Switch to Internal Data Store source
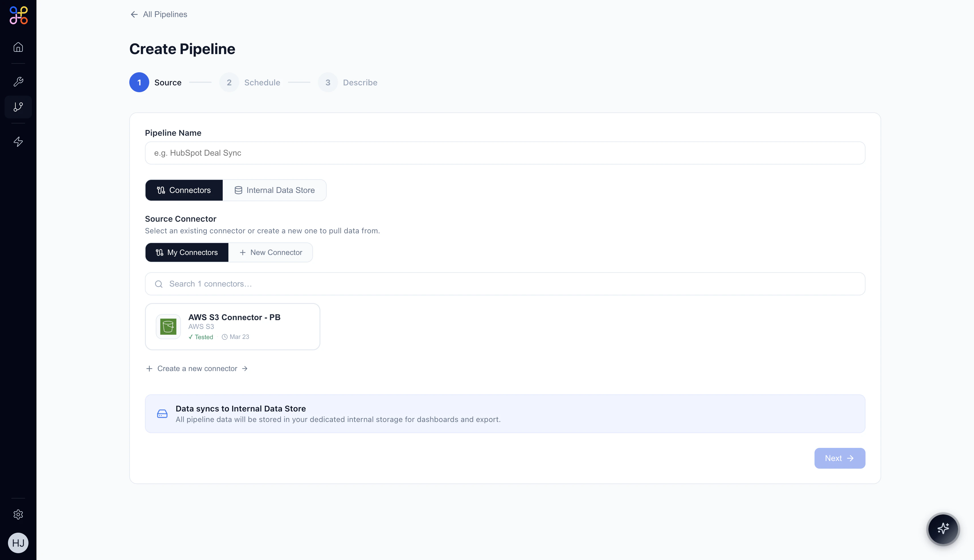This screenshot has width=974, height=560. [x=274, y=190]
